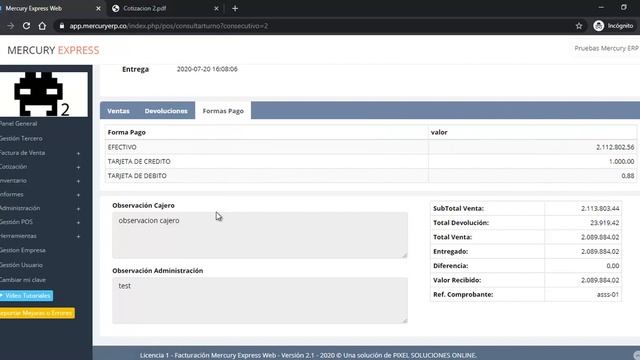Expand Informes plus icon

click(78, 195)
